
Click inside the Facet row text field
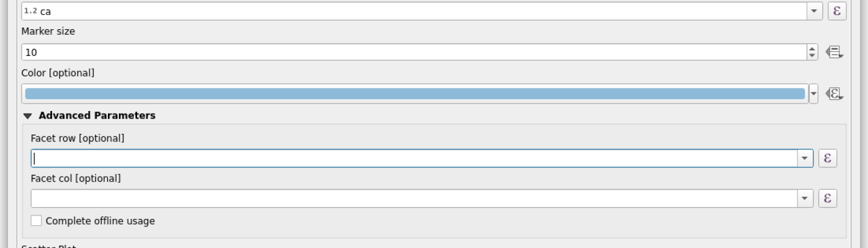pos(409,159)
